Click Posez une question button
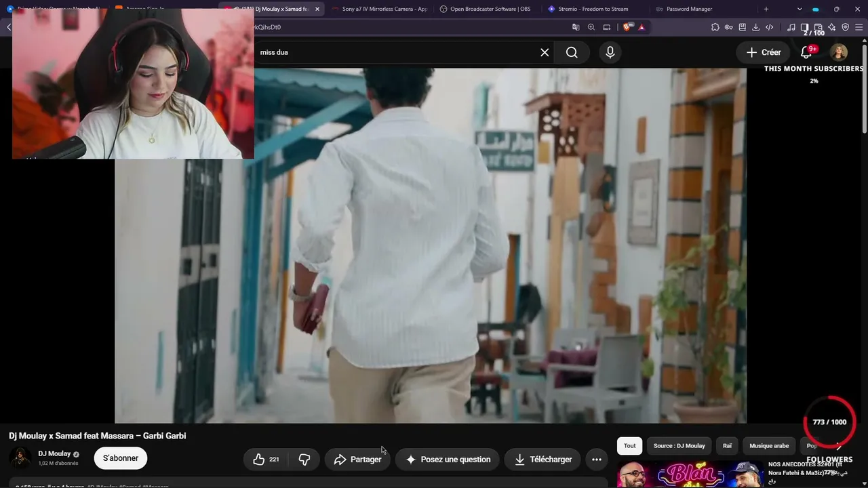This screenshot has height=488, width=868. coord(448,460)
